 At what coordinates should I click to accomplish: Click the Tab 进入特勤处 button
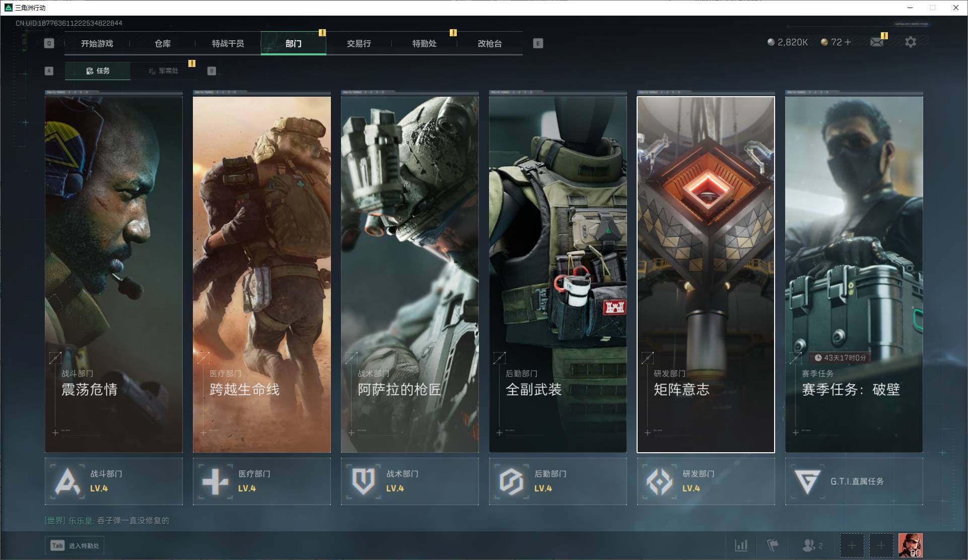[75, 545]
